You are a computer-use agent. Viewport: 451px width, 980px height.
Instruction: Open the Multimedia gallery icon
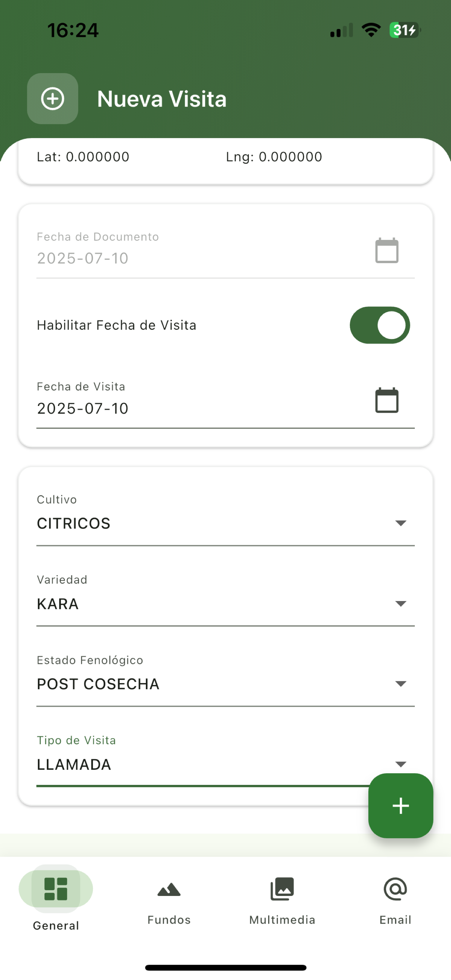(282, 889)
